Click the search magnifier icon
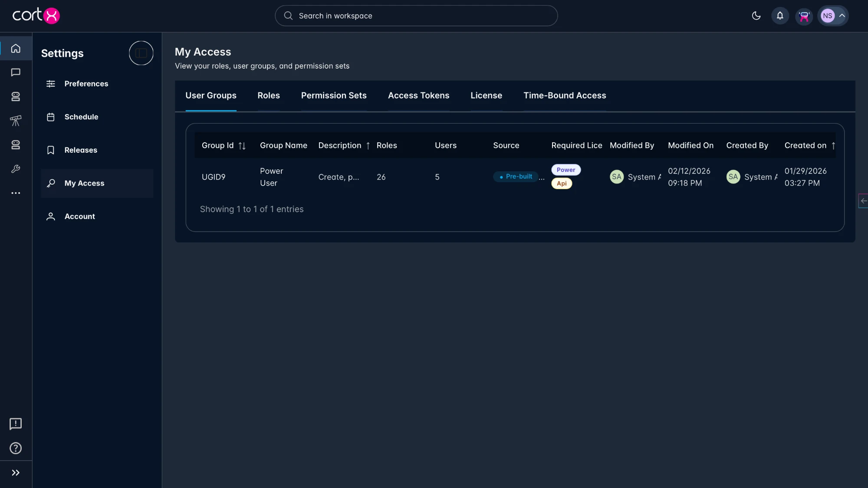This screenshot has width=868, height=488. point(288,16)
